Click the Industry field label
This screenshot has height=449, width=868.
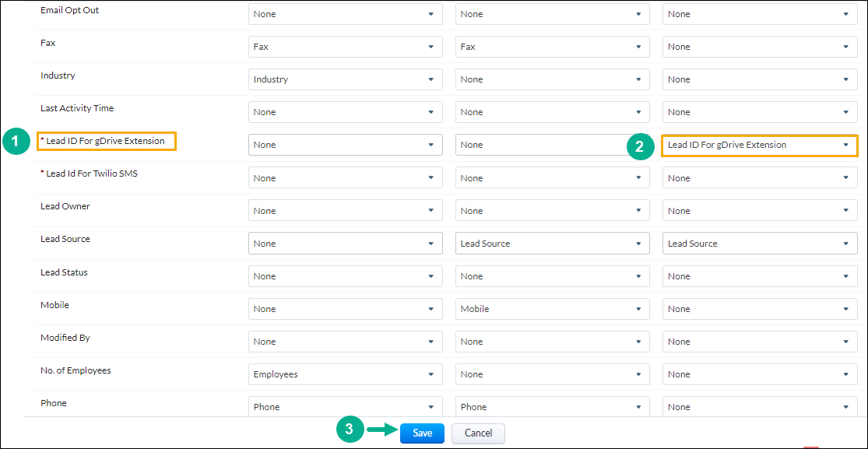pos(58,75)
